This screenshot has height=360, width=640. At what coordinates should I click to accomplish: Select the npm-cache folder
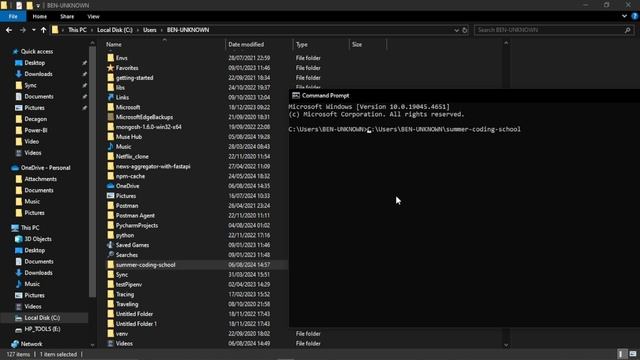[130, 176]
